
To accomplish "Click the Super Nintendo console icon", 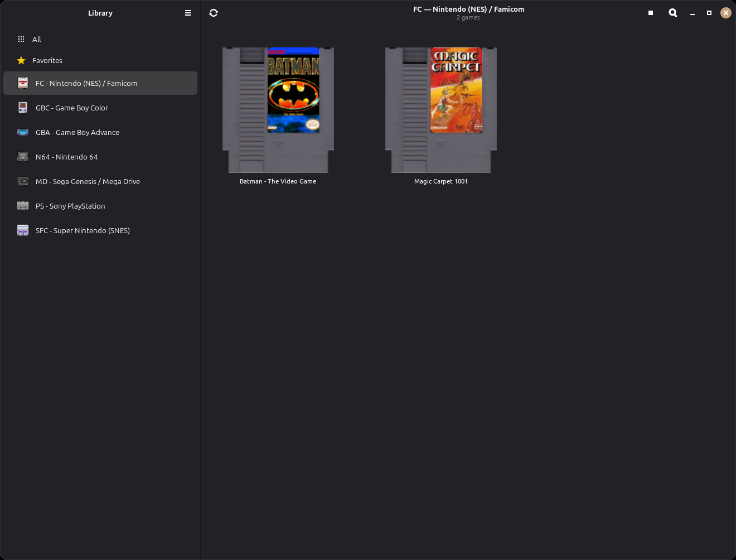I will point(23,230).
